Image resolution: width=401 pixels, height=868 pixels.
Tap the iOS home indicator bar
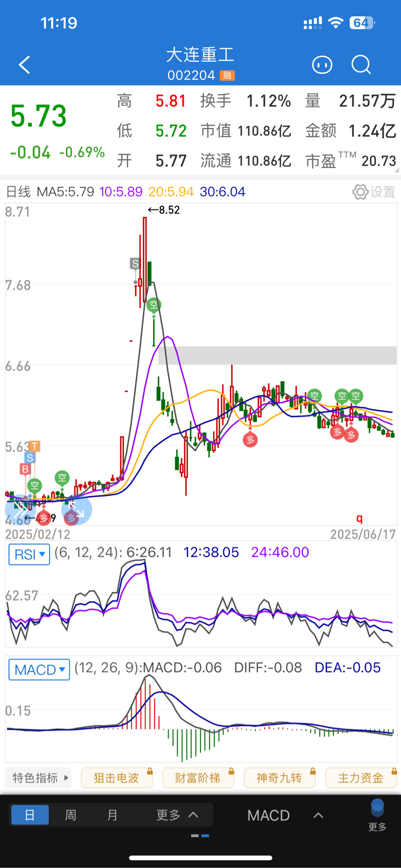(x=200, y=858)
